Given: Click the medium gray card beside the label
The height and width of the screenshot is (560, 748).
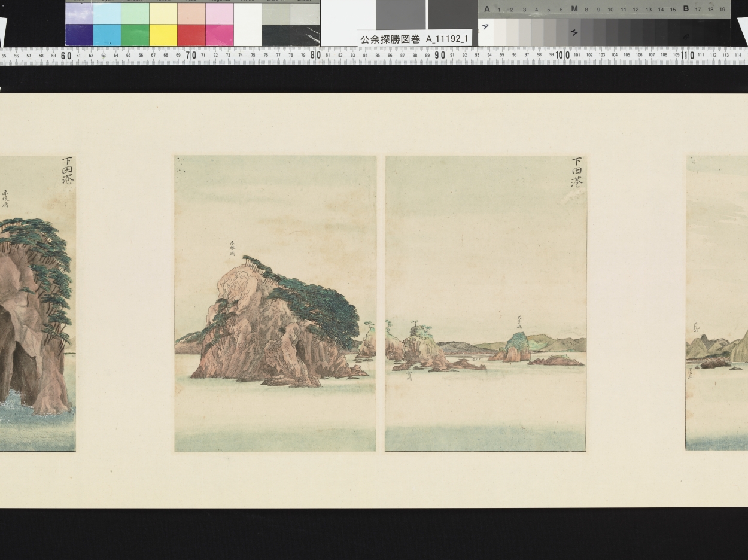Looking at the screenshot, I should pyautogui.click(x=400, y=14).
